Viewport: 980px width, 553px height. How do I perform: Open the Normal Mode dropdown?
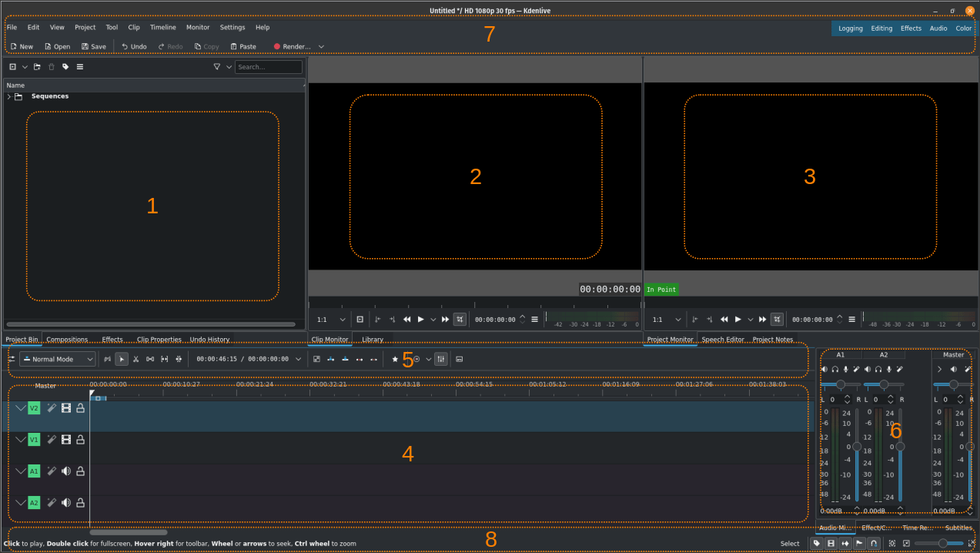click(57, 359)
